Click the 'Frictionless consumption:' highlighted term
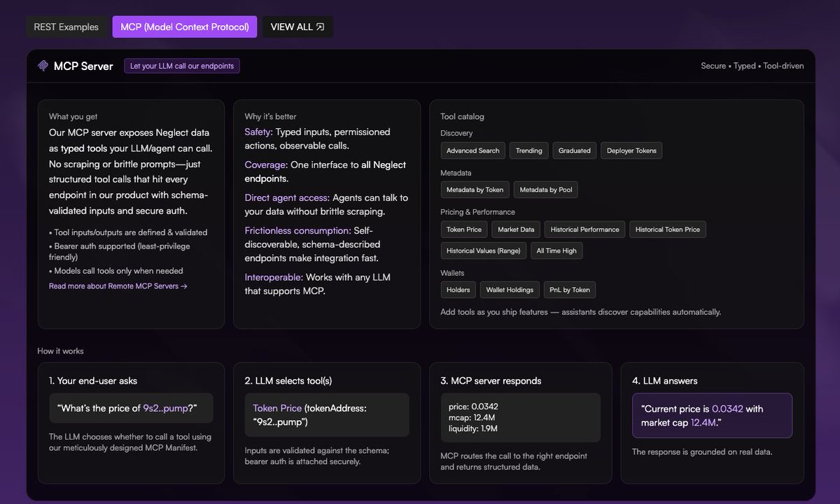The width and height of the screenshot is (840, 504). pos(298,230)
